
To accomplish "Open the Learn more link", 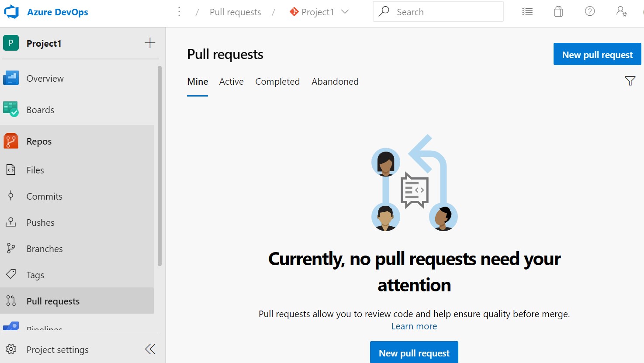I will 414,326.
